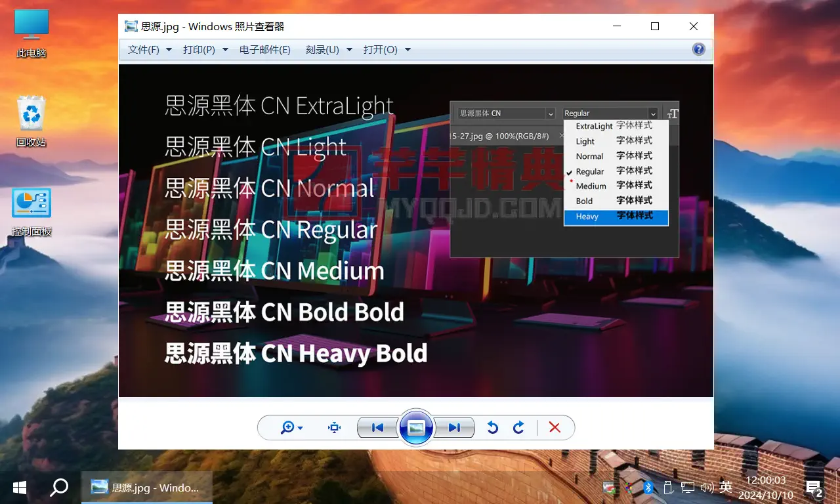
Task: Open the Windows Start button
Action: point(20,488)
